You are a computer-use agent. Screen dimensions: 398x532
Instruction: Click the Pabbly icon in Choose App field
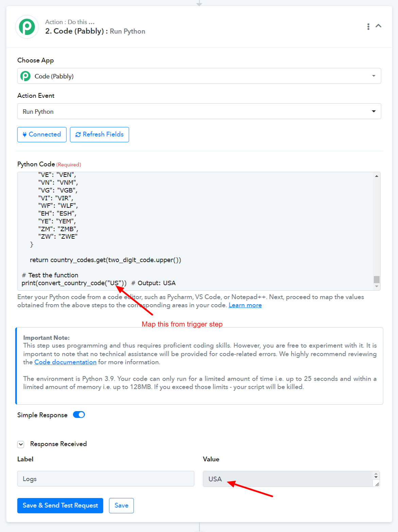[25, 76]
